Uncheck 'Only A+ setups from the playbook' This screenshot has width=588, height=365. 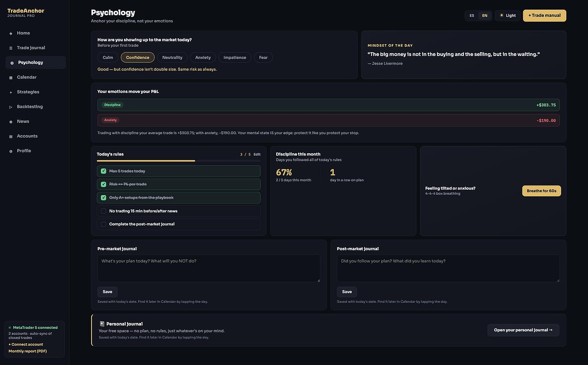click(x=104, y=197)
